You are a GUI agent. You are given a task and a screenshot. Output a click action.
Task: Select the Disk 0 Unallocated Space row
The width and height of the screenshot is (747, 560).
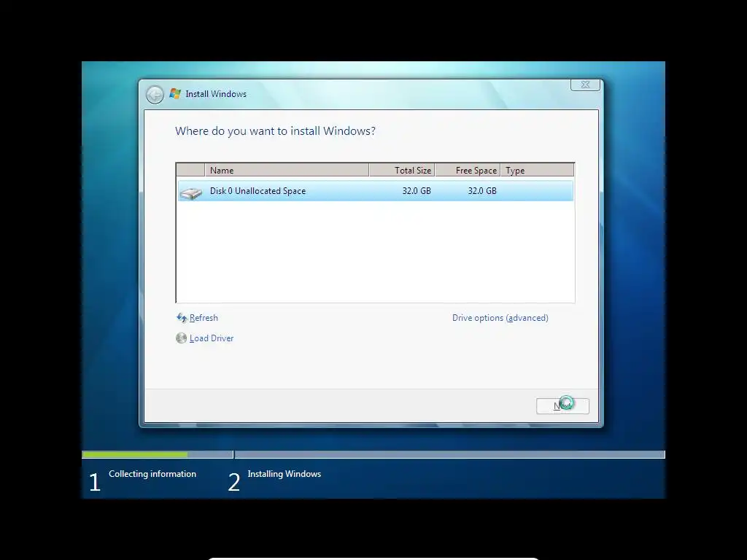pos(376,191)
